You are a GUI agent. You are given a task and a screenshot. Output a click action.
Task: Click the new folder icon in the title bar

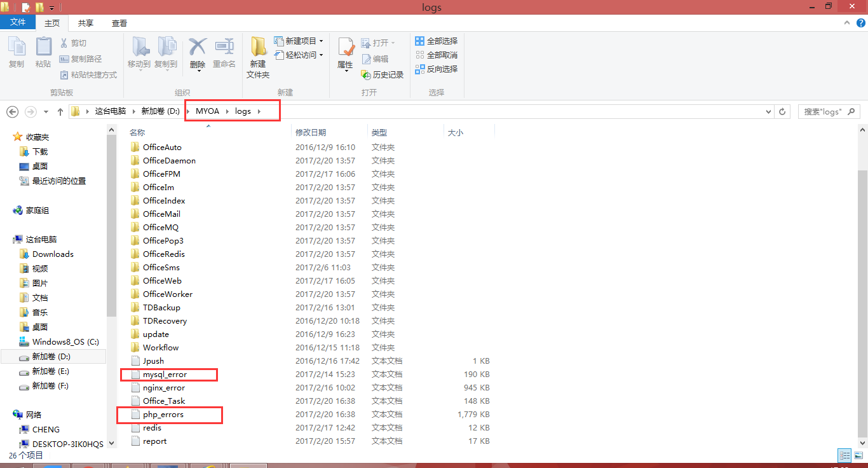(39, 8)
